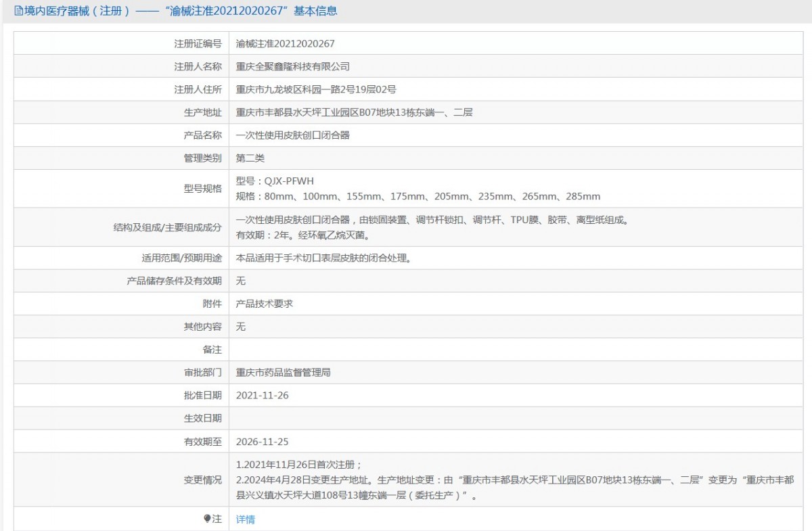Viewport: 812px width, 531px height.
Task: Select the page title 境内医疗器械（注册）基本信息
Action: 181,11
